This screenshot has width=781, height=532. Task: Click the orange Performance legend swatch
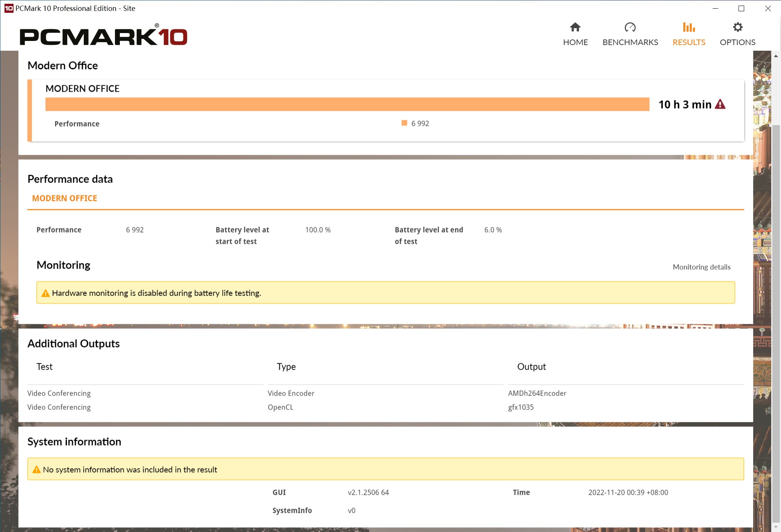click(x=404, y=123)
